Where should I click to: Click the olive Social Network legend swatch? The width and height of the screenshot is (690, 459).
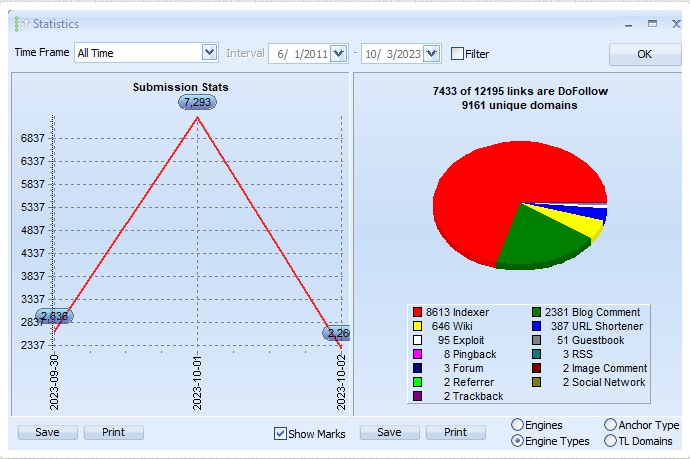[536, 382]
